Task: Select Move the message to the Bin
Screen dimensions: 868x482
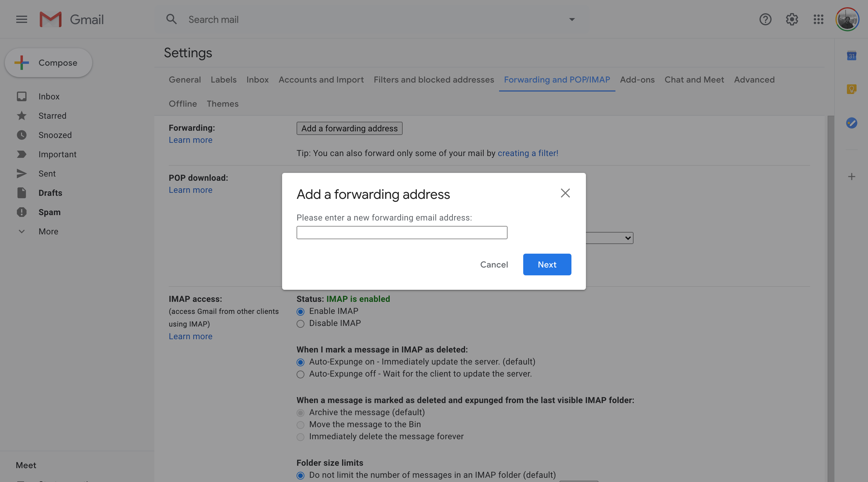Action: [300, 425]
